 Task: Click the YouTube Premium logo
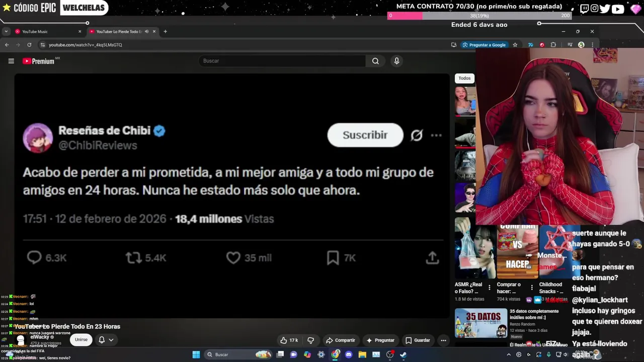point(39,61)
